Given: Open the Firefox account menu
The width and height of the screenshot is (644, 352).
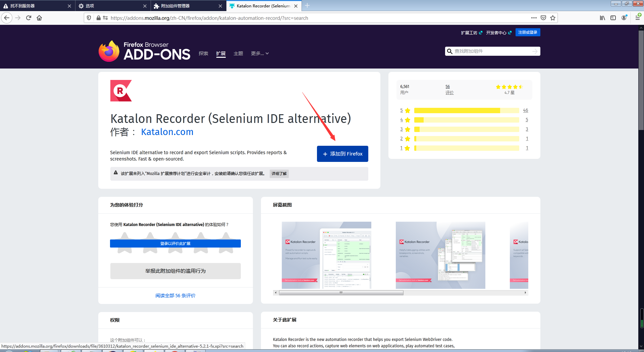Looking at the screenshot, I should coord(624,18).
